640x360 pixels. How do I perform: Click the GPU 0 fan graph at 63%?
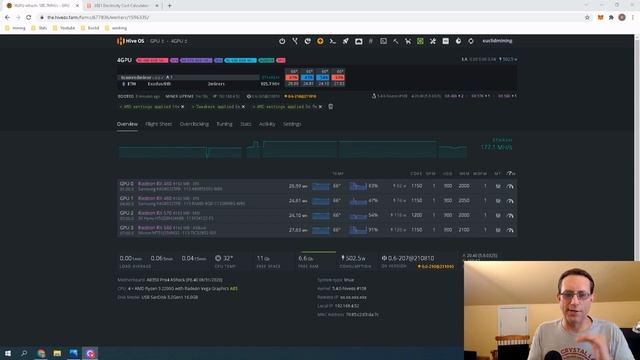pos(358,186)
